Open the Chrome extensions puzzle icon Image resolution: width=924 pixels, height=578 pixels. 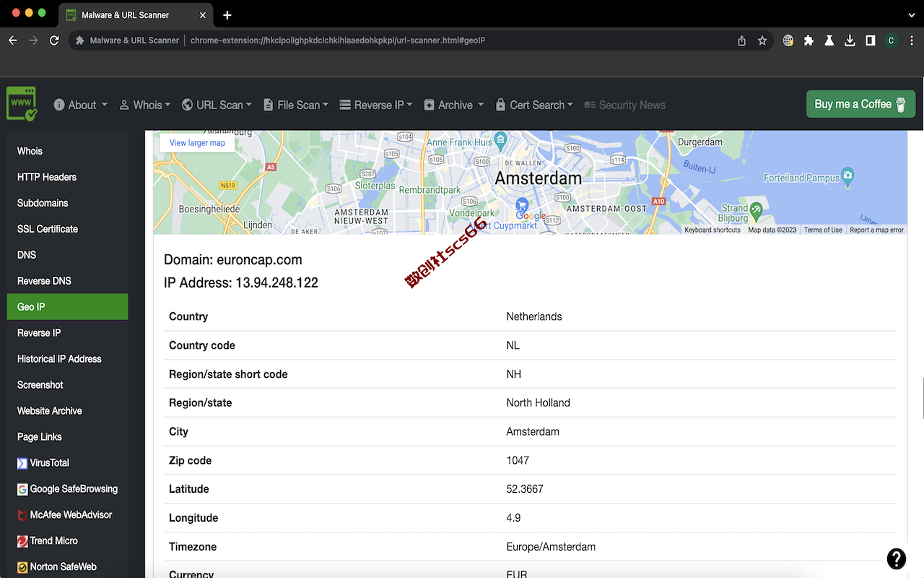coord(808,40)
